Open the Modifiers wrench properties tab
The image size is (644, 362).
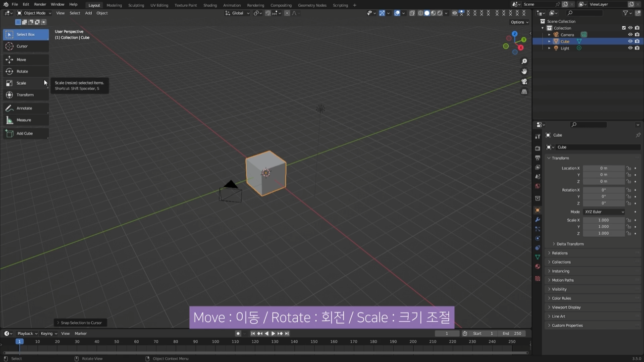(537, 219)
